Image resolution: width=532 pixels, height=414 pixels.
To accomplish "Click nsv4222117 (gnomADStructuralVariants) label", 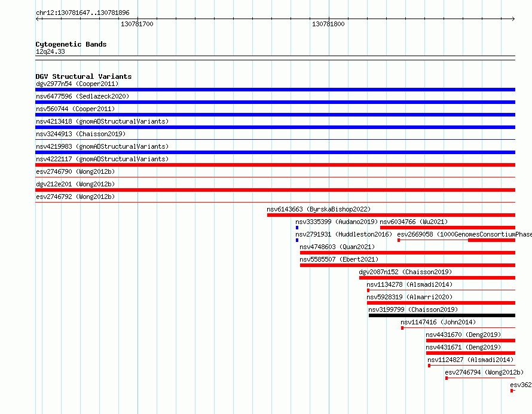I will click(x=102, y=159).
